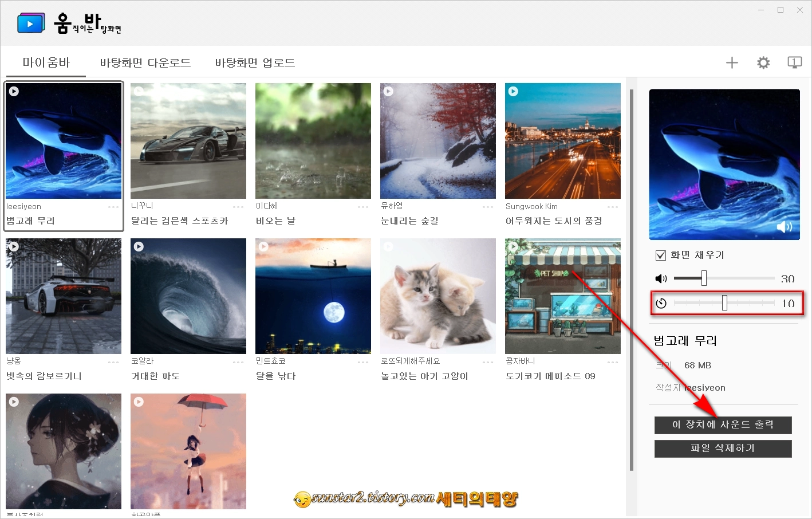Click the 이 장치에 사운드 출력 button
The height and width of the screenshot is (519, 812).
point(723,425)
